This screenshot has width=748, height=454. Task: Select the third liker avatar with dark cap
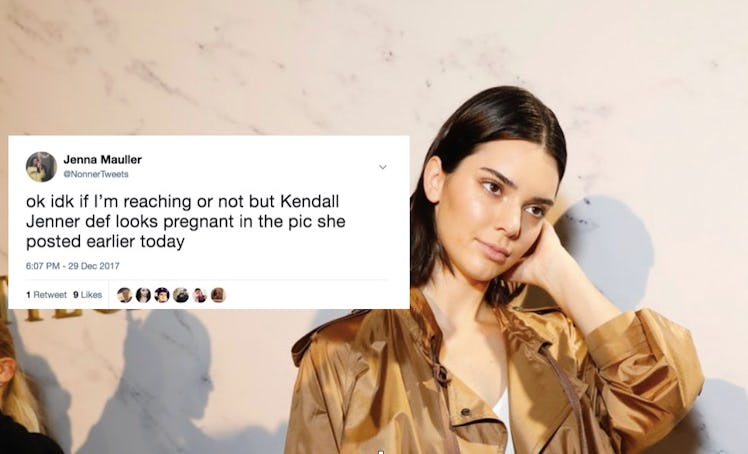[x=162, y=295]
